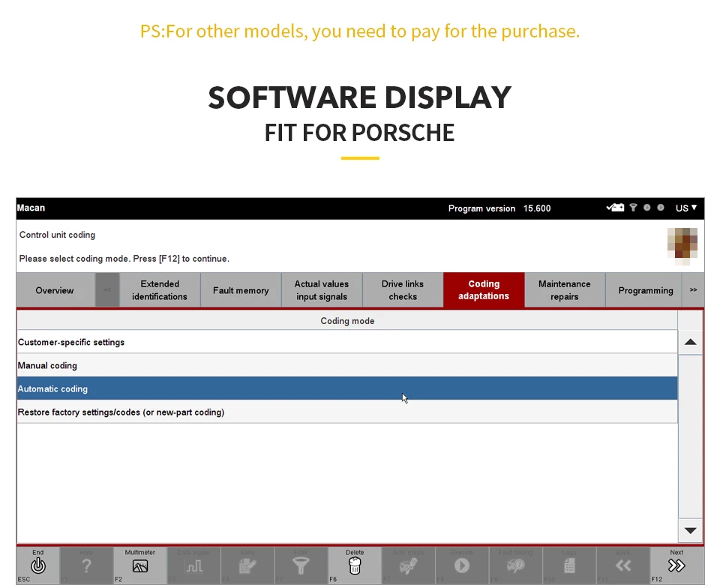
Task: Click the 'Please select coding mode' instruction
Action: pos(124,259)
